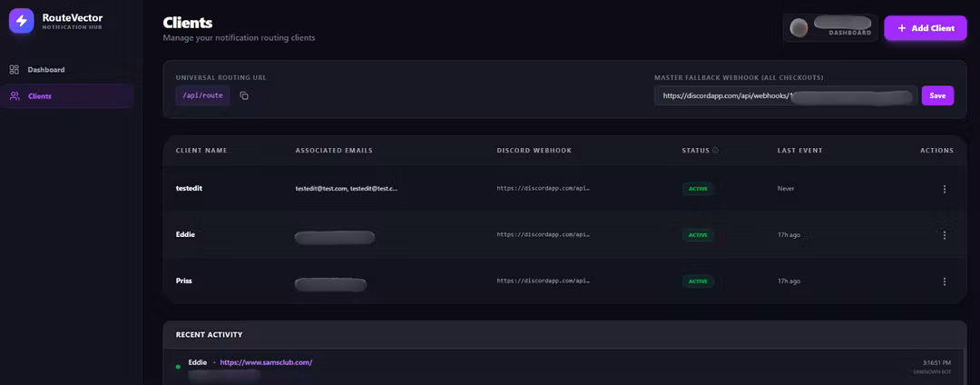Click the RouteVector lightning bolt logo
Viewport: 980px width, 385px height.
click(x=21, y=21)
